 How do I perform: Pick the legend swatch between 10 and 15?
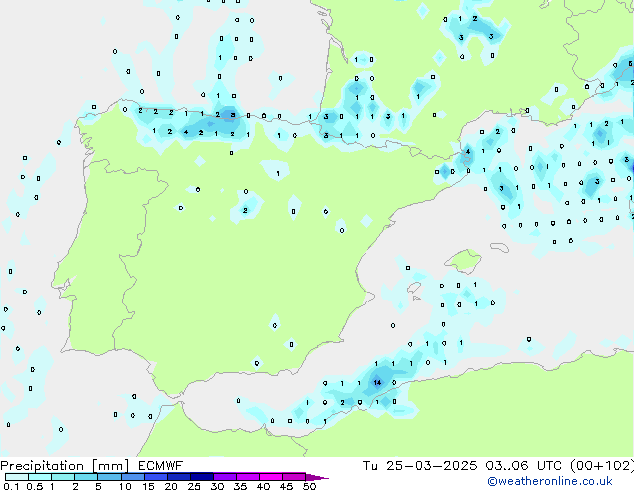(x=133, y=477)
